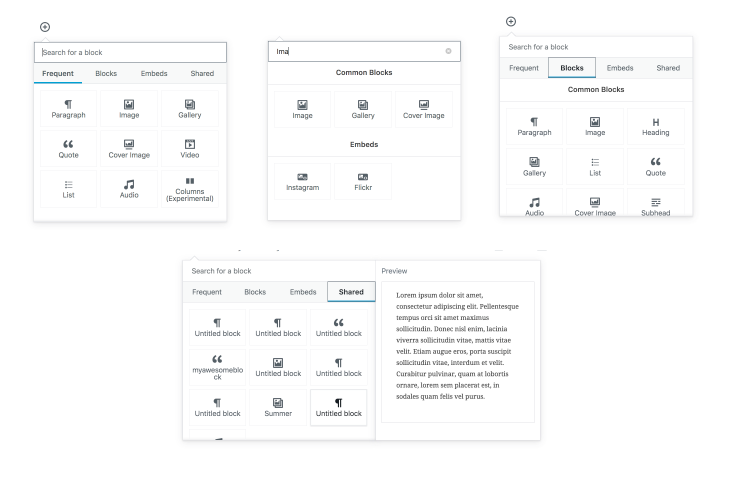Go to Embeds tab in the bottom inserter
The width and height of the screenshot is (742, 482).
click(303, 292)
